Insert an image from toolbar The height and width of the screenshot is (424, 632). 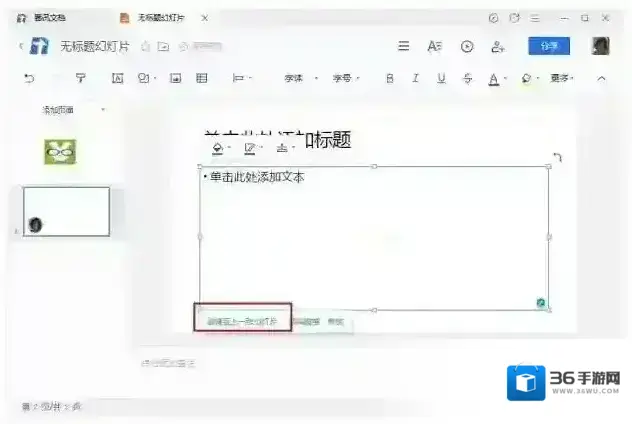point(175,78)
